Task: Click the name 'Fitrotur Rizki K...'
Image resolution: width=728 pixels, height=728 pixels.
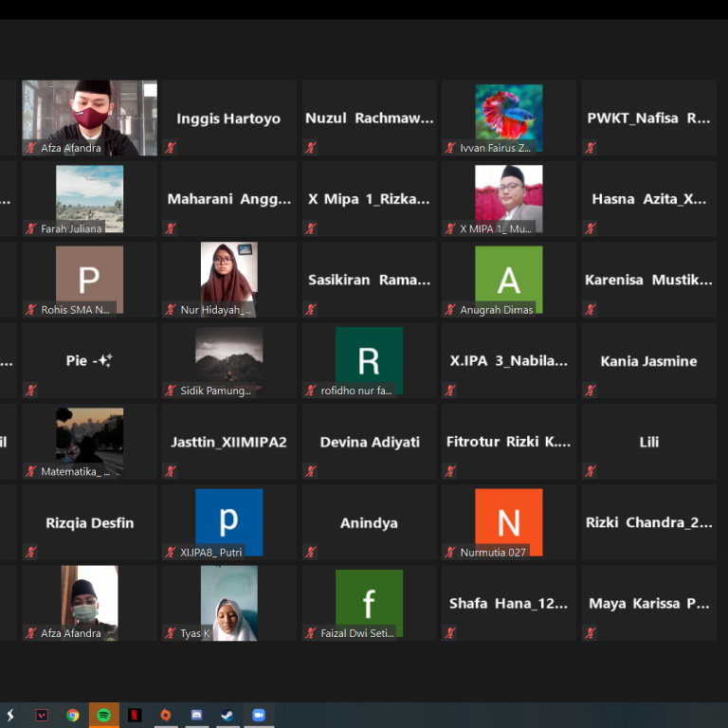Action: point(508,442)
